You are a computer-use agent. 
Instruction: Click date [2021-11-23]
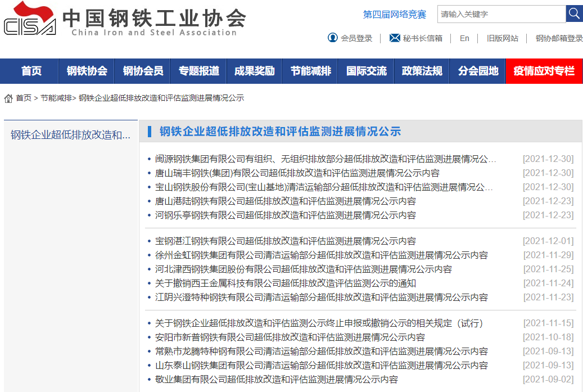tap(548, 298)
